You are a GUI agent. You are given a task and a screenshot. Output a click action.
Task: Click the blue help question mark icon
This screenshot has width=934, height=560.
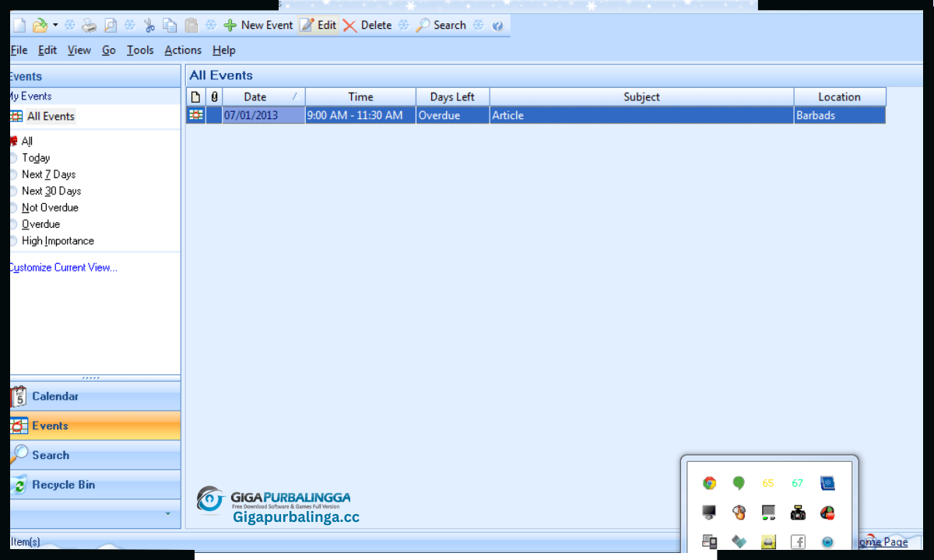[x=497, y=26]
